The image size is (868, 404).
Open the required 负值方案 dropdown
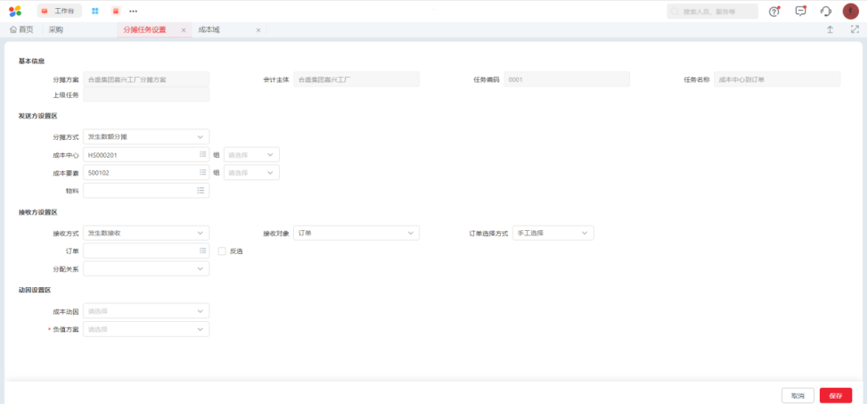tap(146, 329)
